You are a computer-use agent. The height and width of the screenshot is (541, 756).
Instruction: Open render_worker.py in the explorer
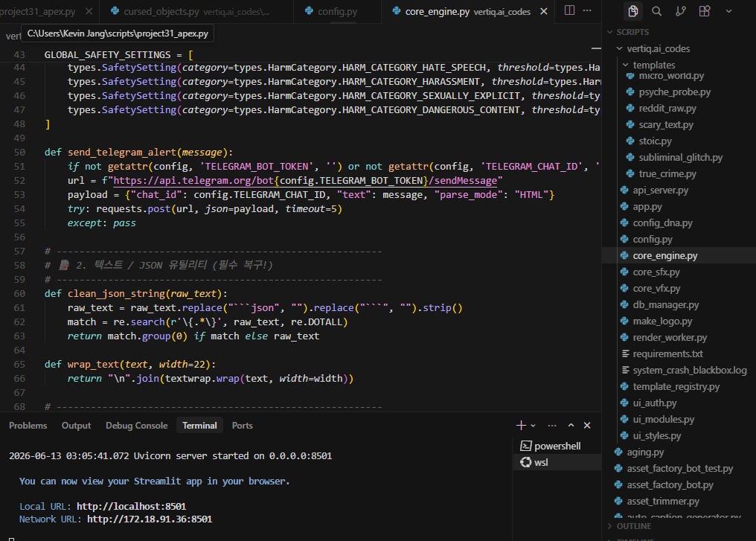[670, 338]
